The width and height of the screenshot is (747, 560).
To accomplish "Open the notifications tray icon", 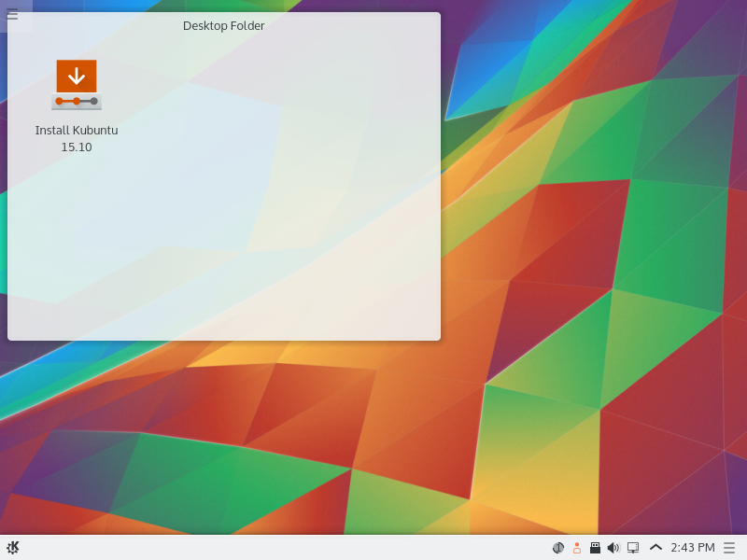I will (x=558, y=548).
